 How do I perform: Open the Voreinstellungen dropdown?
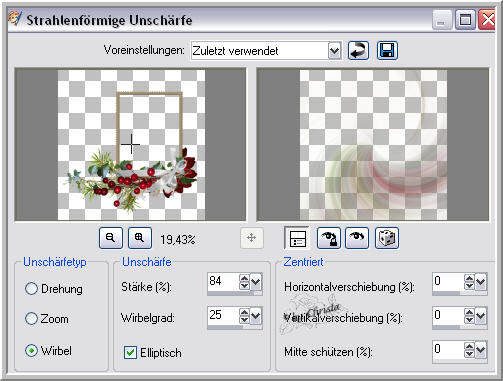pos(334,51)
